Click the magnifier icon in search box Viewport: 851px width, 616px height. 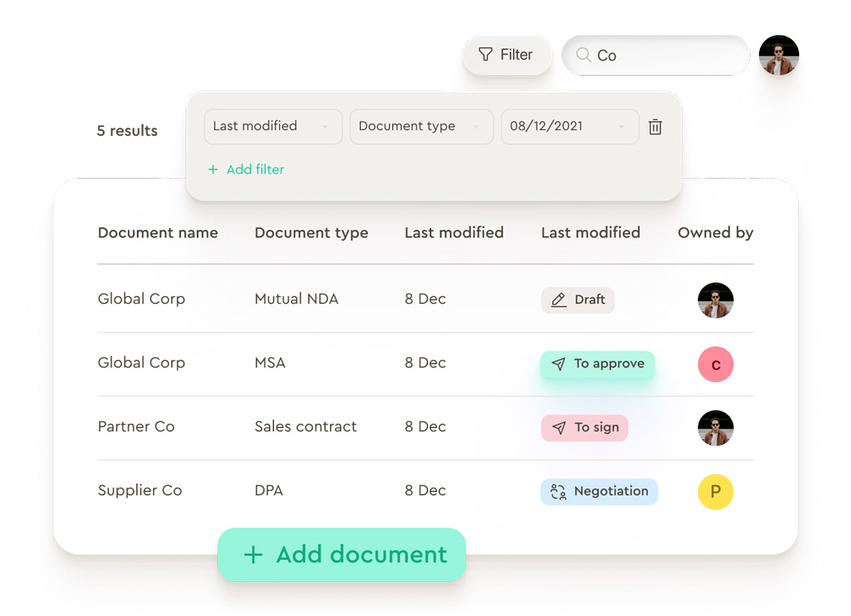[583, 55]
